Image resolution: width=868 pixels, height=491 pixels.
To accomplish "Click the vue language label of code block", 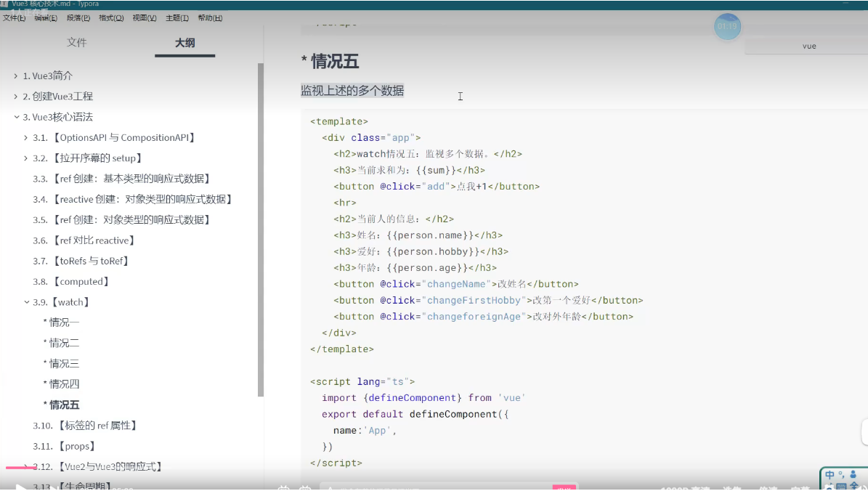I will point(808,46).
